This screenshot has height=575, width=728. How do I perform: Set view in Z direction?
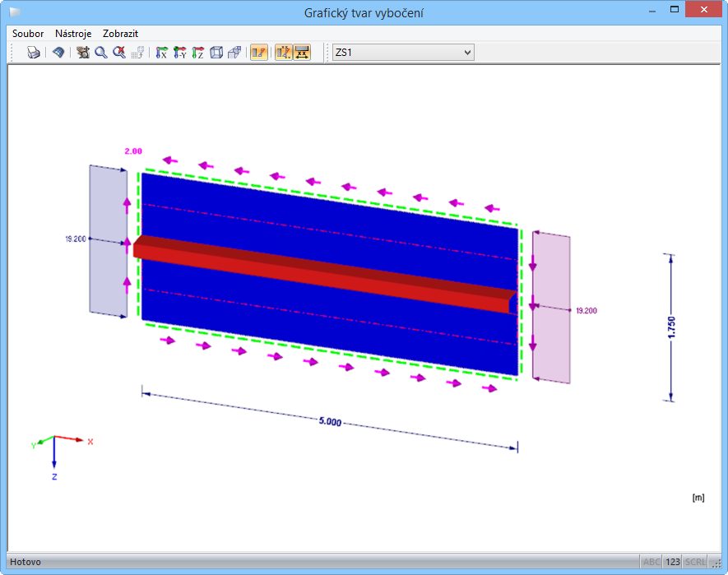(x=198, y=52)
